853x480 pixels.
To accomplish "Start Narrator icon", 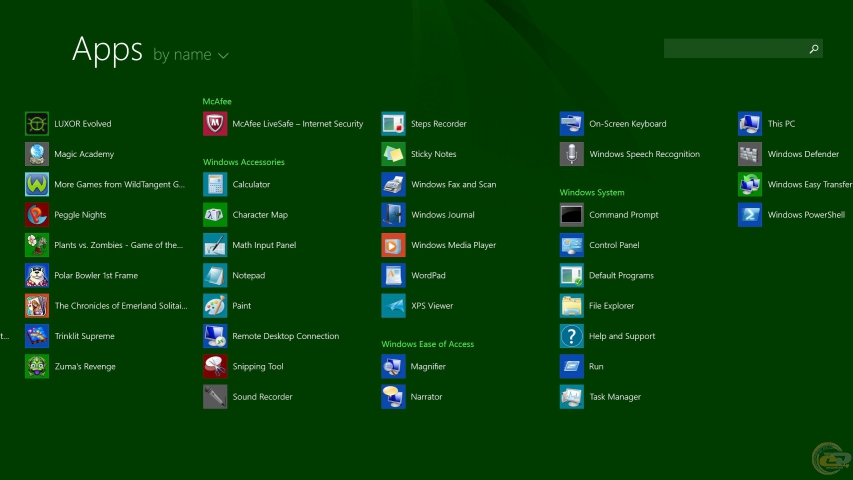I will [x=393, y=397].
